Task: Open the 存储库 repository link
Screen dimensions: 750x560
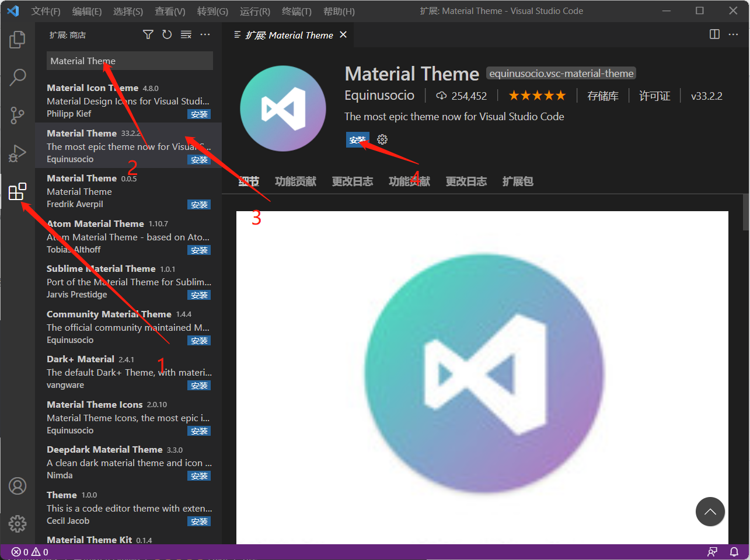Action: (x=603, y=96)
